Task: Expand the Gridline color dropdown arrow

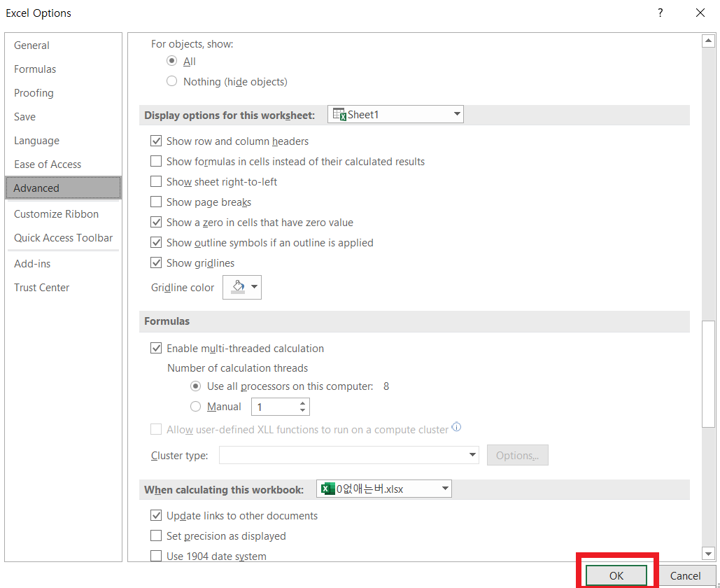Action: click(x=255, y=287)
